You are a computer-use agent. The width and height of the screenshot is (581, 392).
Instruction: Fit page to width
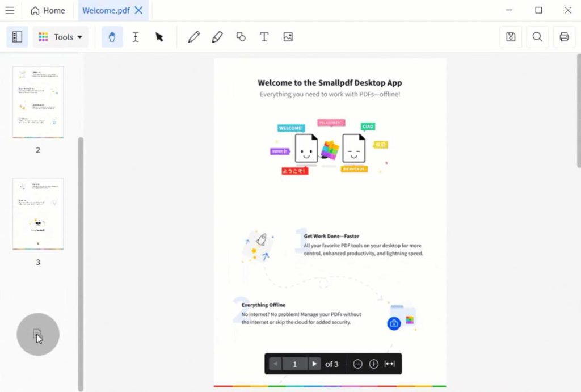pyautogui.click(x=390, y=364)
